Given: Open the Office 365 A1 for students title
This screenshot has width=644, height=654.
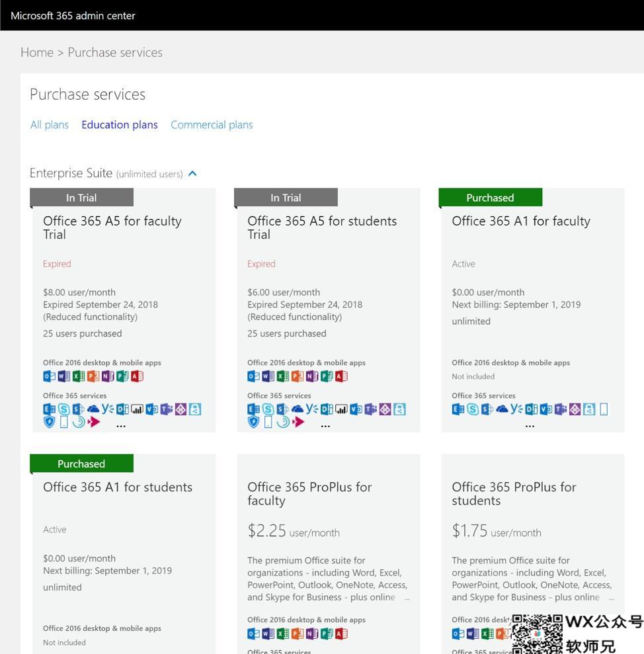Looking at the screenshot, I should tap(118, 487).
